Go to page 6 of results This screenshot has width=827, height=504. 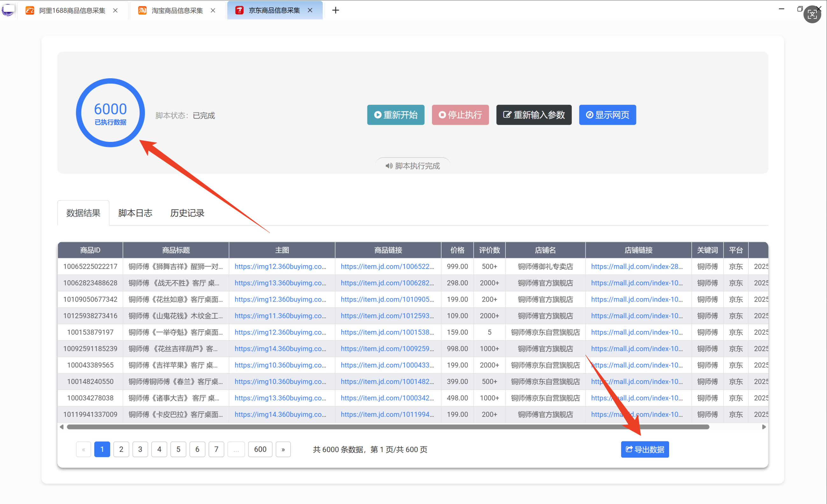pyautogui.click(x=197, y=449)
